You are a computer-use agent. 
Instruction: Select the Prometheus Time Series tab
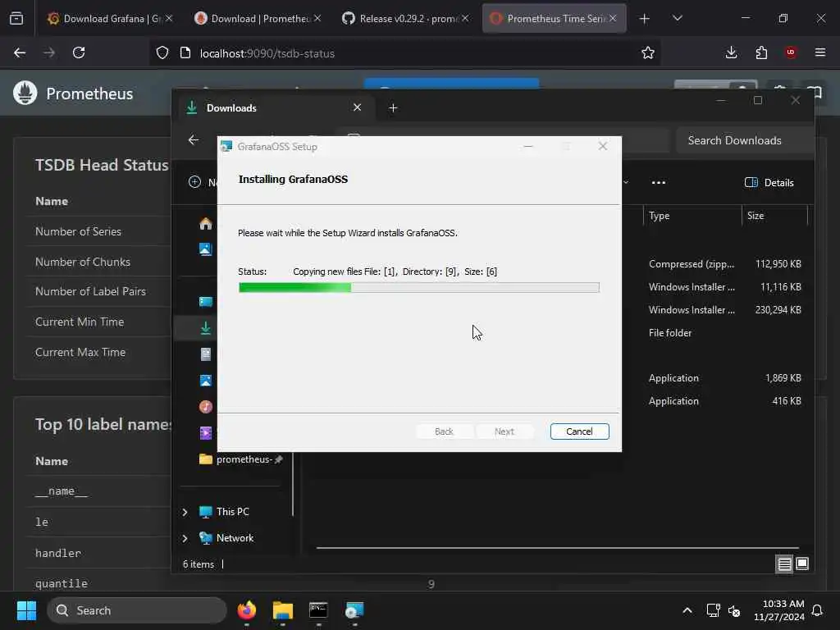click(x=554, y=18)
